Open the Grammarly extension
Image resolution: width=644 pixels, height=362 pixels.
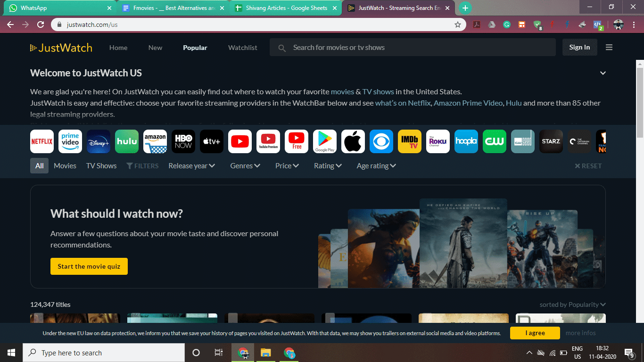pyautogui.click(x=507, y=25)
